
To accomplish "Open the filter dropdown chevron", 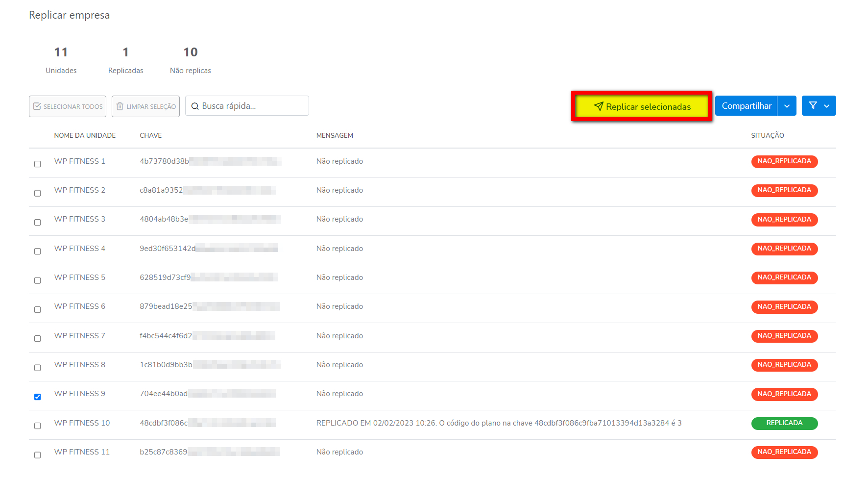I will [x=827, y=106].
